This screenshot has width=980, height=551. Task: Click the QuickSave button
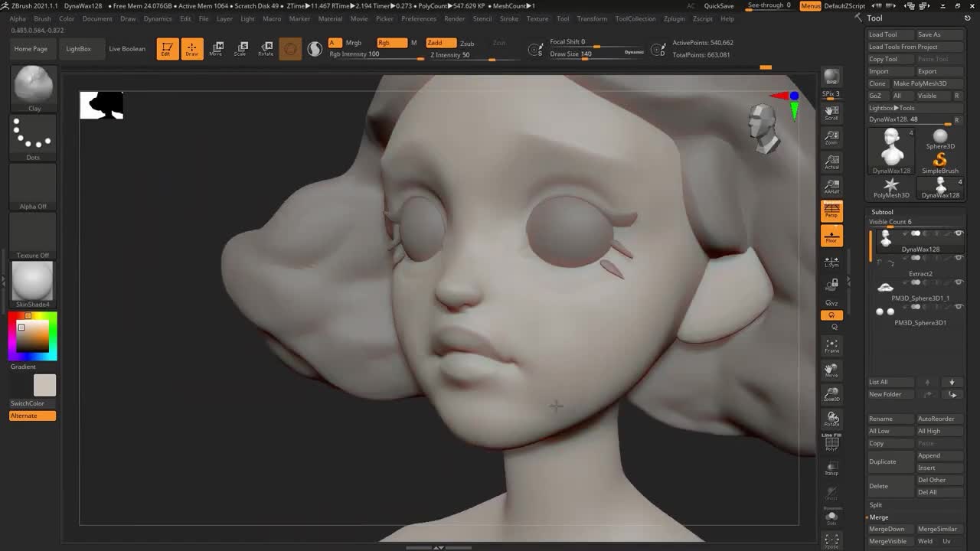click(719, 6)
